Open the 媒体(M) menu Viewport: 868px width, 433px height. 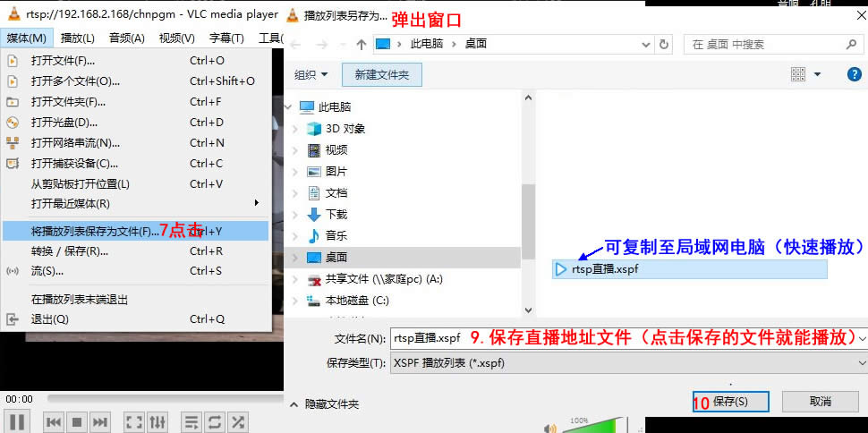tap(27, 38)
